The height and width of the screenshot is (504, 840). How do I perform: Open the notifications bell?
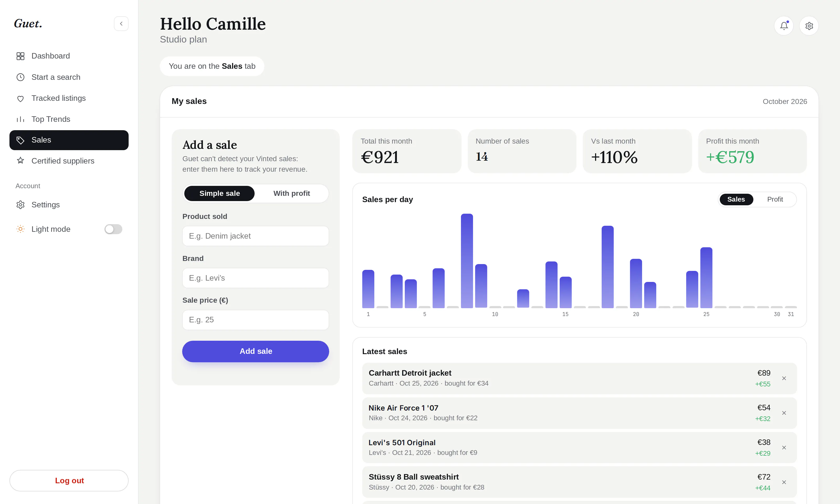pyautogui.click(x=784, y=26)
